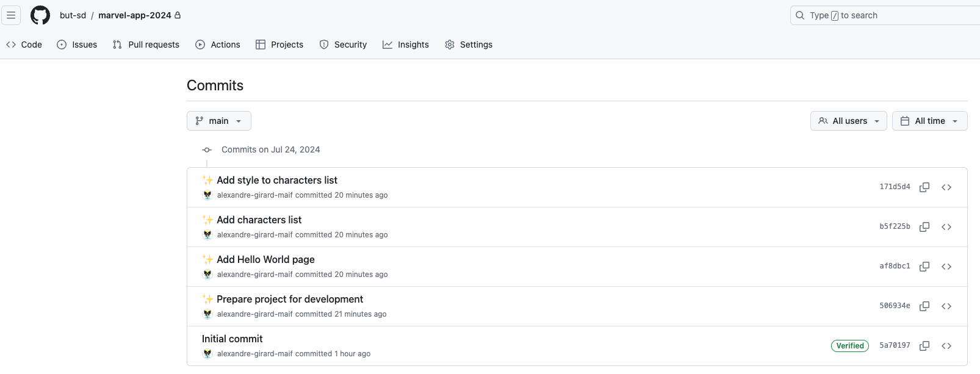Open repository Settings tab
The width and height of the screenshot is (980, 374).
tap(469, 45)
